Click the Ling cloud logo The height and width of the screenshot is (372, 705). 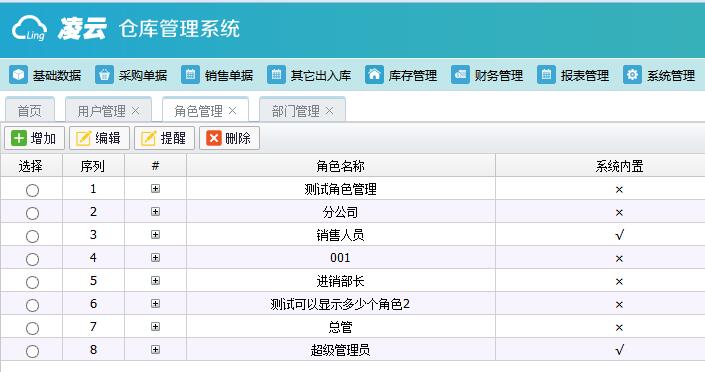pos(29,28)
